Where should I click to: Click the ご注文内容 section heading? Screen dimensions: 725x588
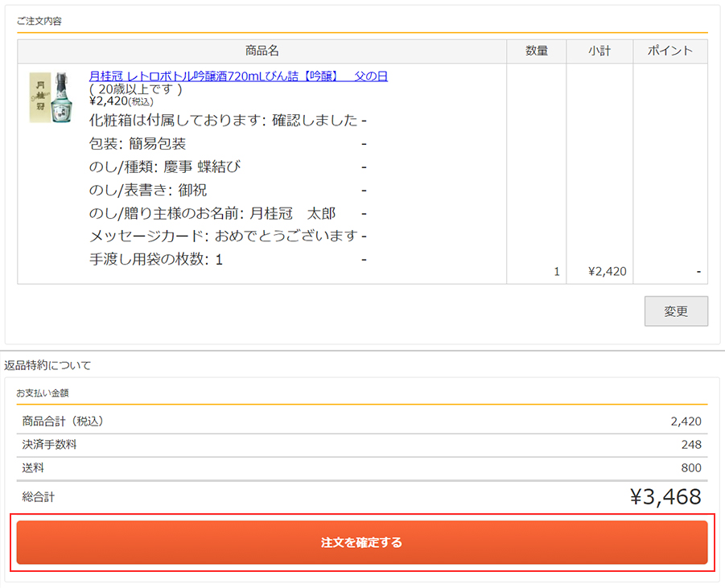[39, 21]
